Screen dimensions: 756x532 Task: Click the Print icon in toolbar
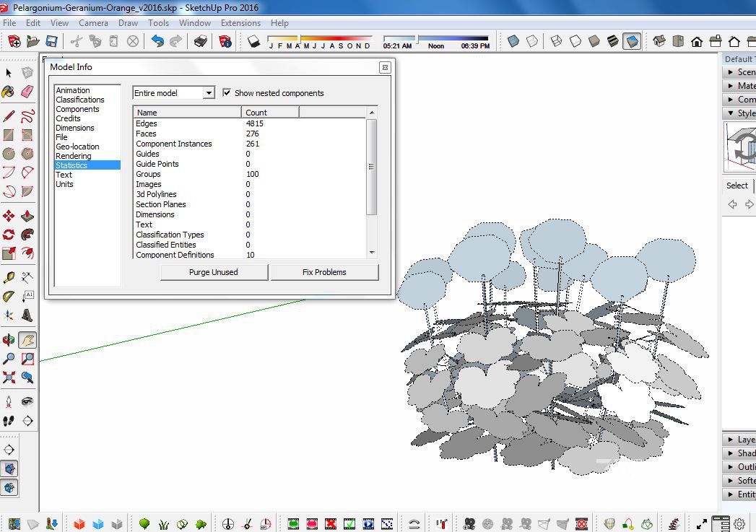[x=200, y=42]
